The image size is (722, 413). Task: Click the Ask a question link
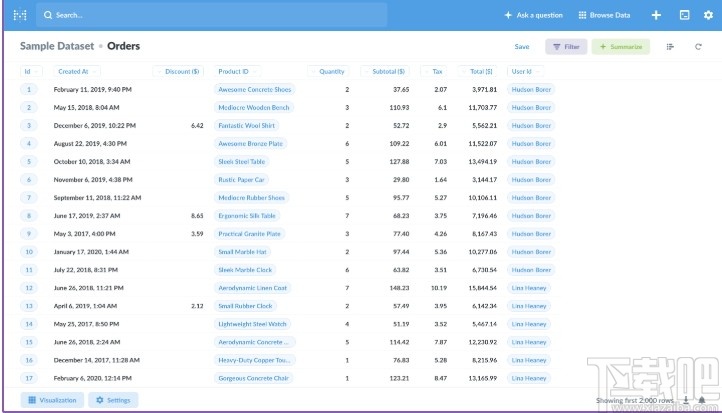pos(533,15)
